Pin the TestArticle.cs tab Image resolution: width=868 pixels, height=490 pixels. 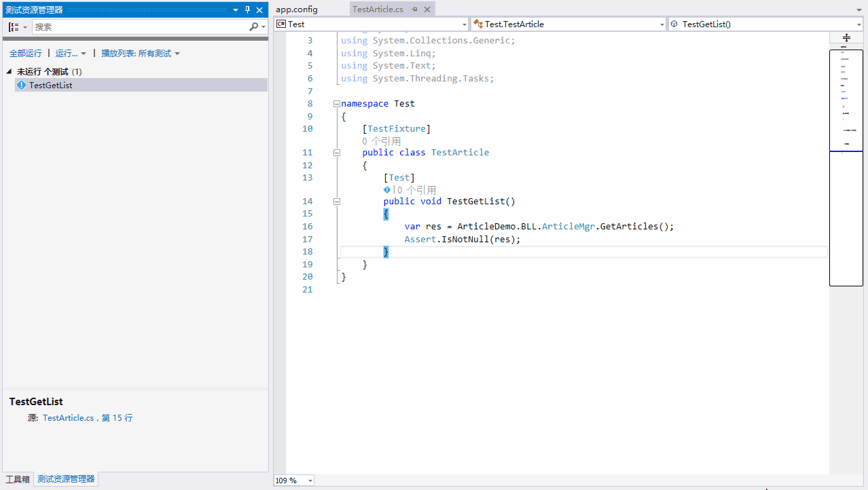[415, 10]
